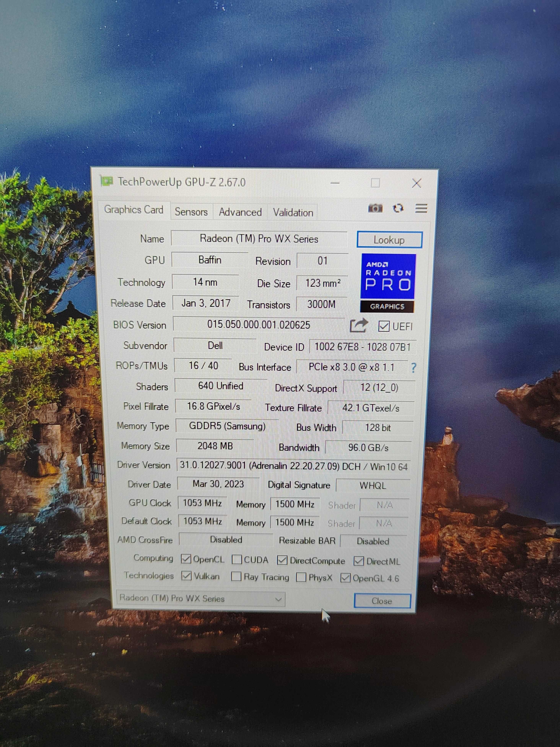Viewport: 560px width, 747px height.
Task: Toggle the Ray Tracing checkbox
Action: [x=236, y=577]
